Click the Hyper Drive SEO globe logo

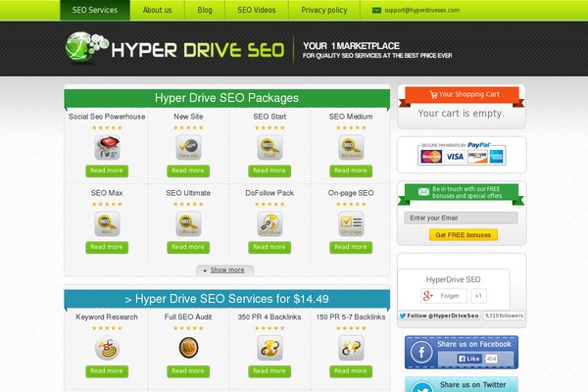click(86, 47)
